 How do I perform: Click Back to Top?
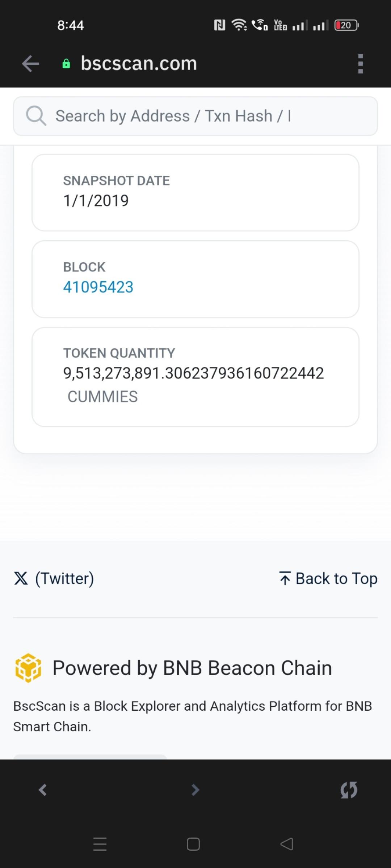click(x=328, y=578)
